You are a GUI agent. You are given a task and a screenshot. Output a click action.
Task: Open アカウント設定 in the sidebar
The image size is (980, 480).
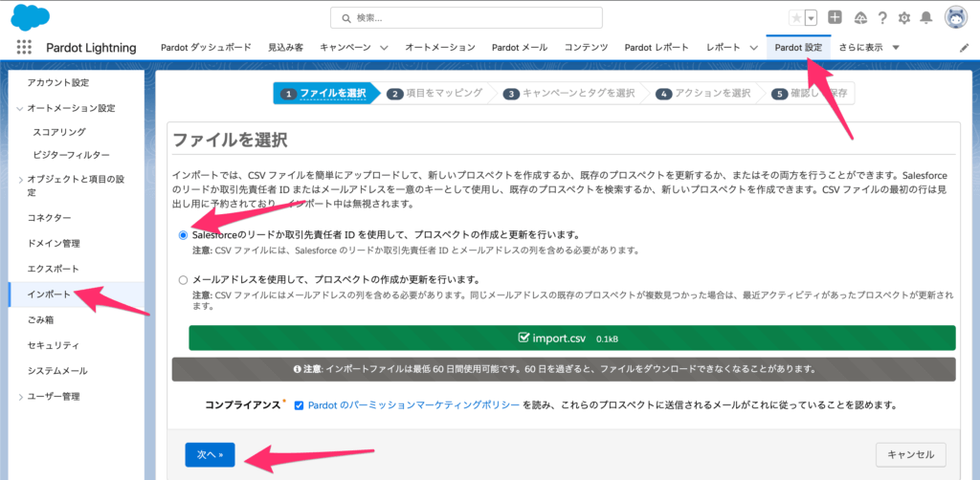click(x=58, y=82)
